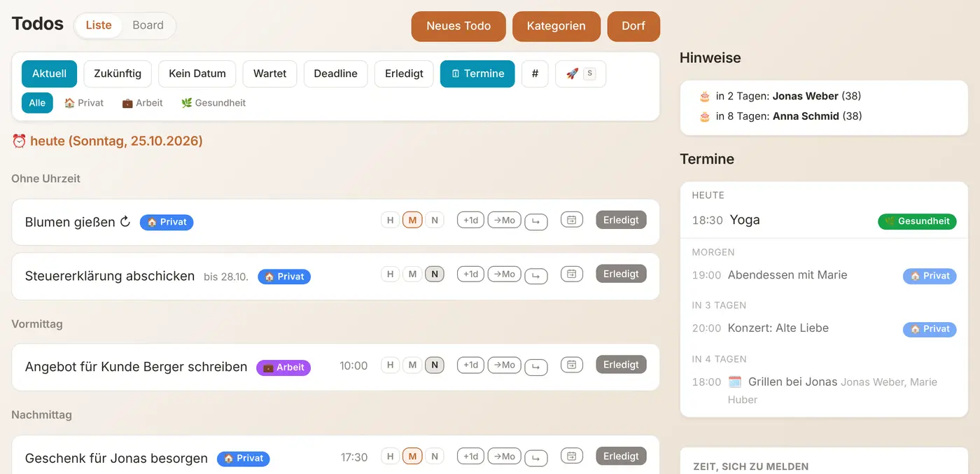The height and width of the screenshot is (474, 980).
Task: Set Blumen gießen priority to N
Action: pyautogui.click(x=435, y=220)
